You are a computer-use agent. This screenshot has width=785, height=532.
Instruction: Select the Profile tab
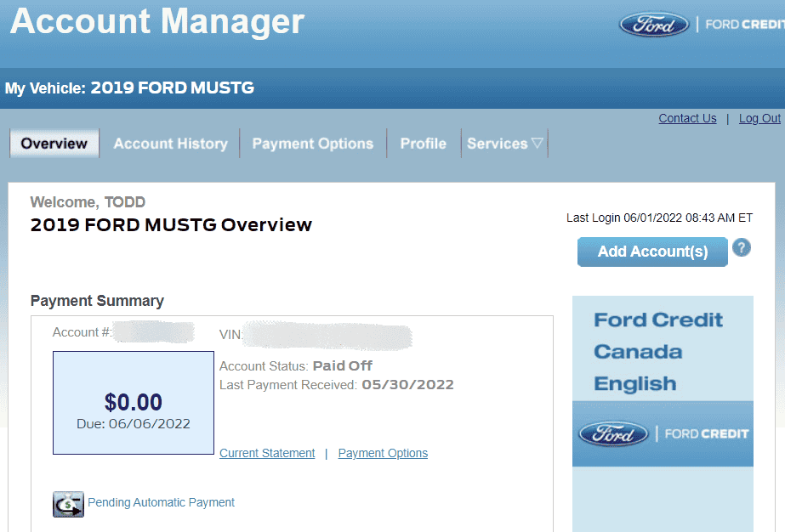(423, 144)
